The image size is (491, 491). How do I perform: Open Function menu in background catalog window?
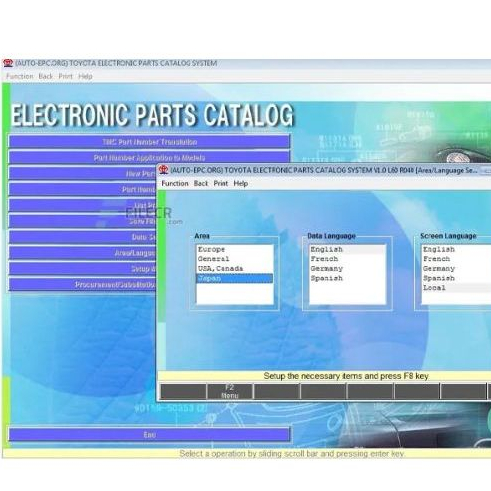click(20, 76)
